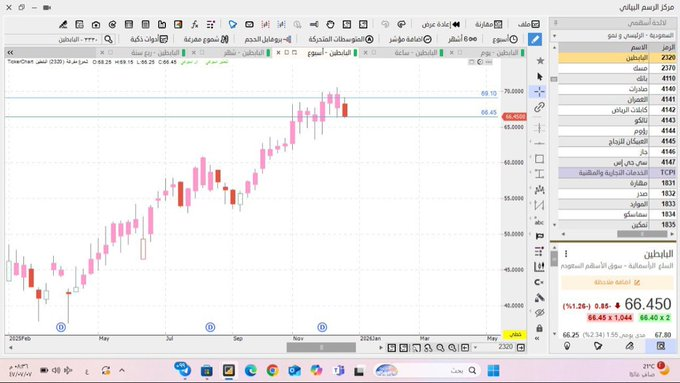This screenshot has width=680, height=383.
Task: Click شموع مفرغة hollow candles button
Action: pos(206,39)
